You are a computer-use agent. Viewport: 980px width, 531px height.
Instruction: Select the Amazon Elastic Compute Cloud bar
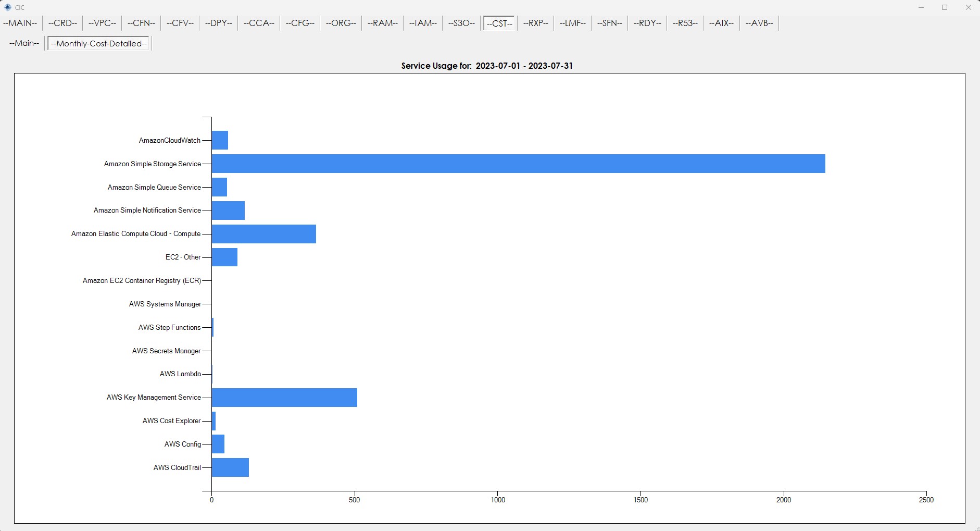click(x=263, y=234)
